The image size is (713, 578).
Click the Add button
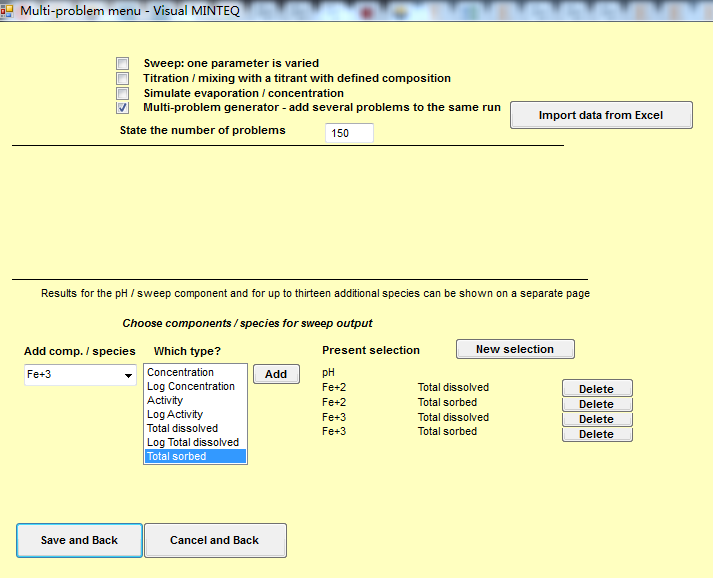276,374
